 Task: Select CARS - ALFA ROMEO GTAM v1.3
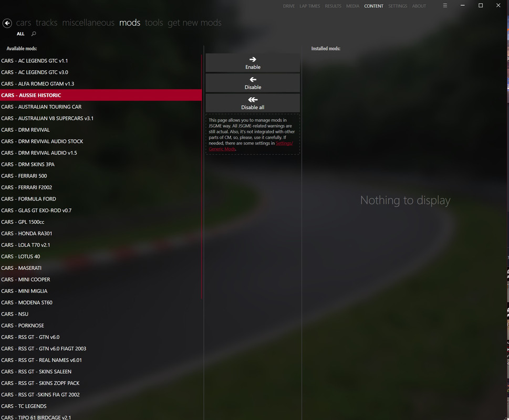pyautogui.click(x=101, y=83)
